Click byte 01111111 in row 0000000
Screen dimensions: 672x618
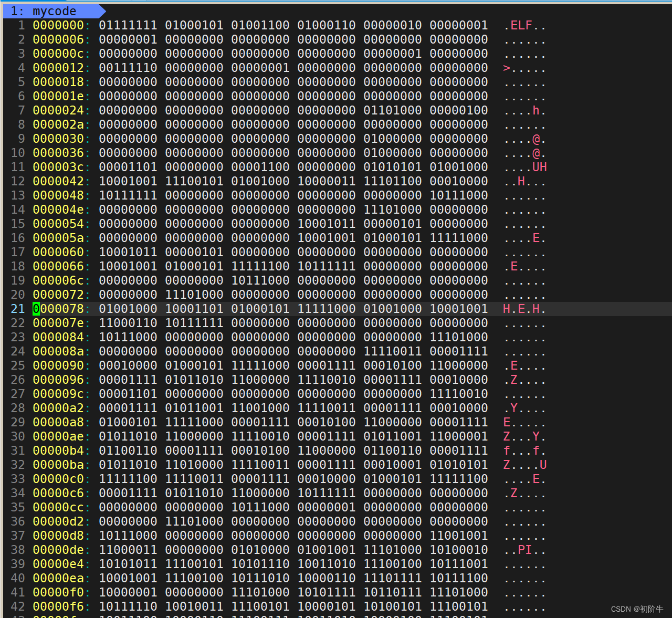128,25
